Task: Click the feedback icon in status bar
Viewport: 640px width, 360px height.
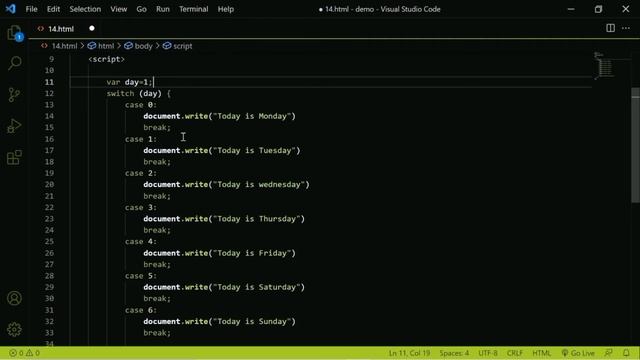Action: click(x=609, y=353)
